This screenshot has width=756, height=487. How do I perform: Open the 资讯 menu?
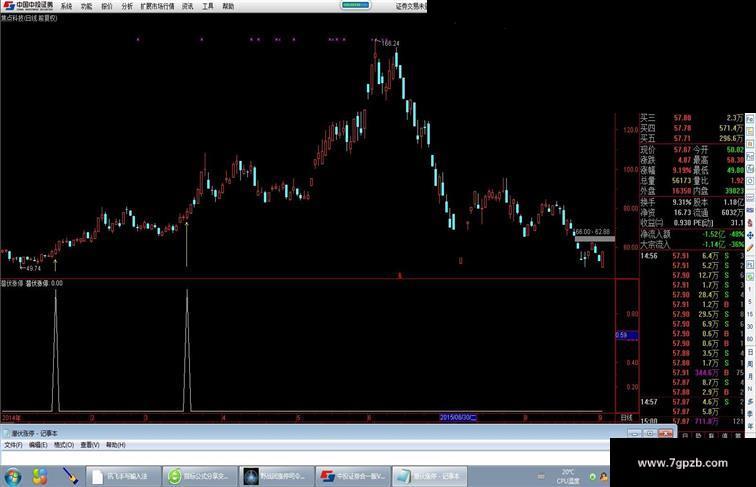[188, 6]
